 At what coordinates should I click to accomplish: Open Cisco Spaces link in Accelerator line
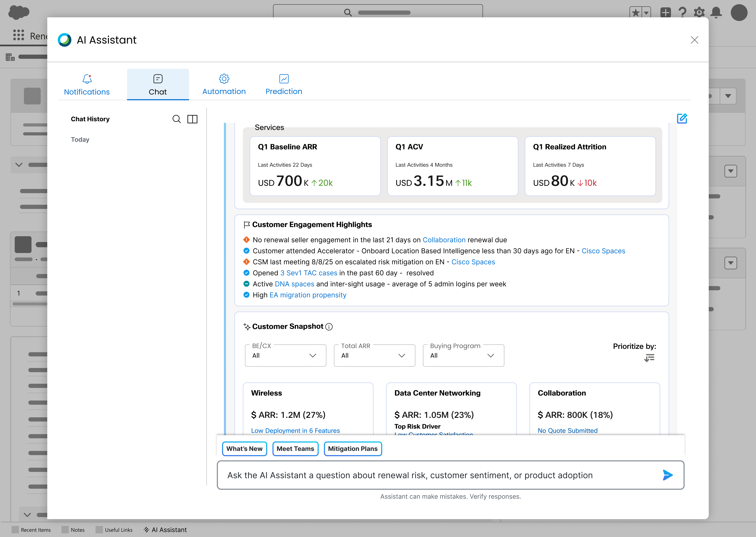coord(603,251)
